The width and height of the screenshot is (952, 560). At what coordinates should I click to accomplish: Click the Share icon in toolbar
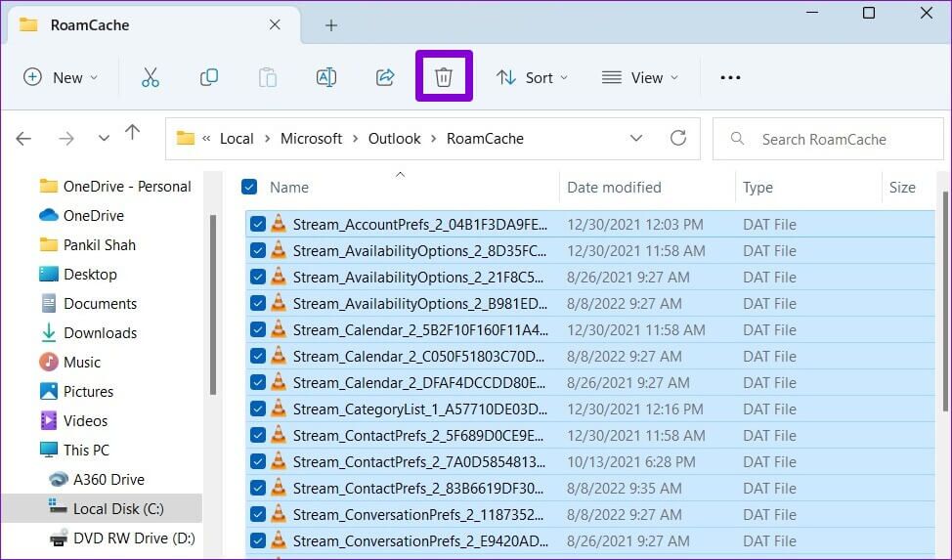point(385,77)
